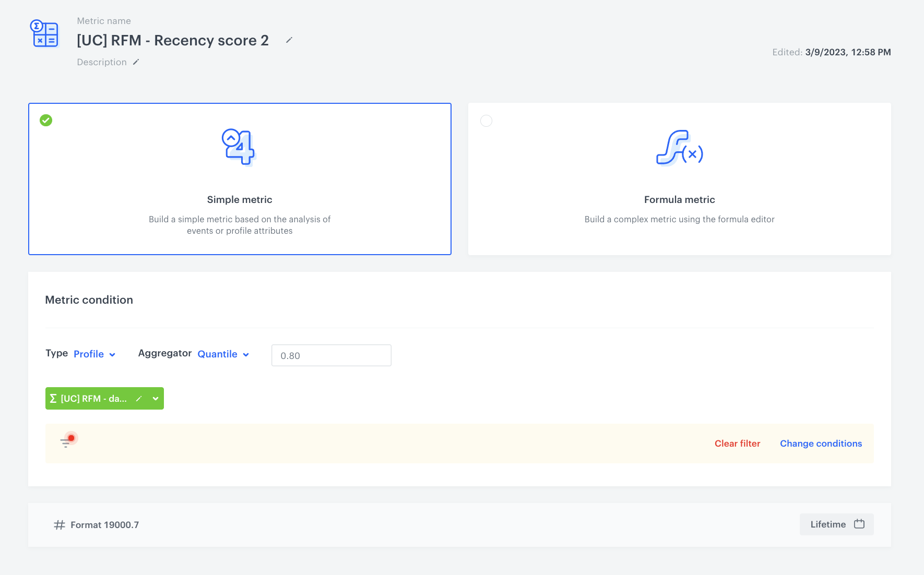Image resolution: width=924 pixels, height=575 pixels.
Task: Open the Type Profile dropdown
Action: 94,354
